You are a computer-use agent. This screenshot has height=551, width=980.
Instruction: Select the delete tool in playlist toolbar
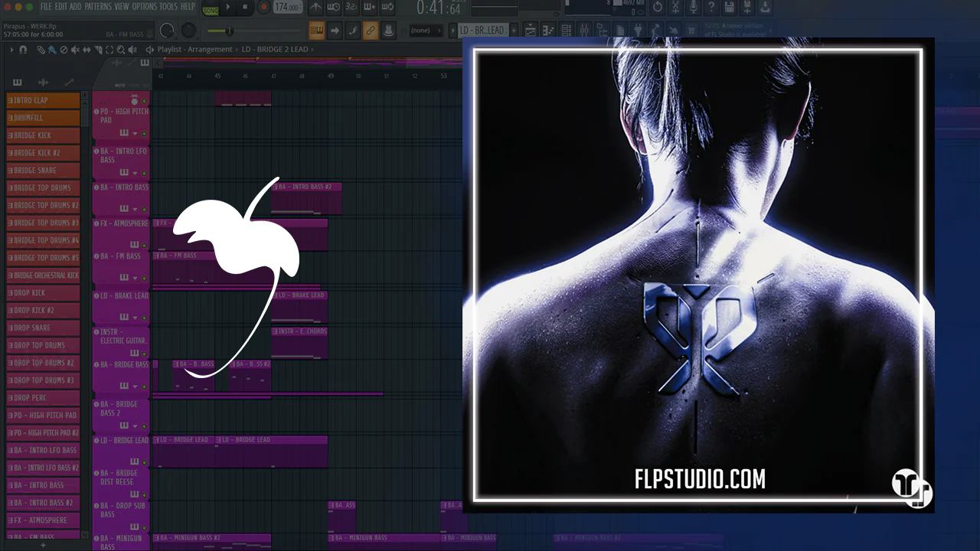coord(64,50)
